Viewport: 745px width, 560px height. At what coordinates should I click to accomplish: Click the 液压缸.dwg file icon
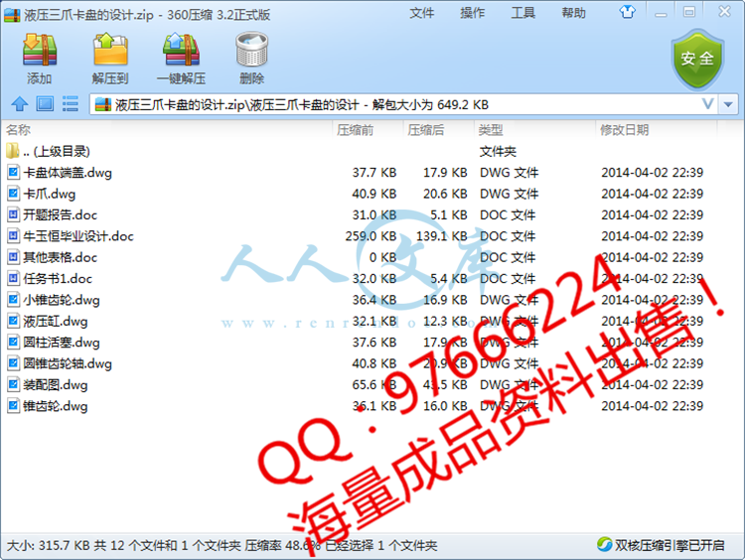click(13, 321)
